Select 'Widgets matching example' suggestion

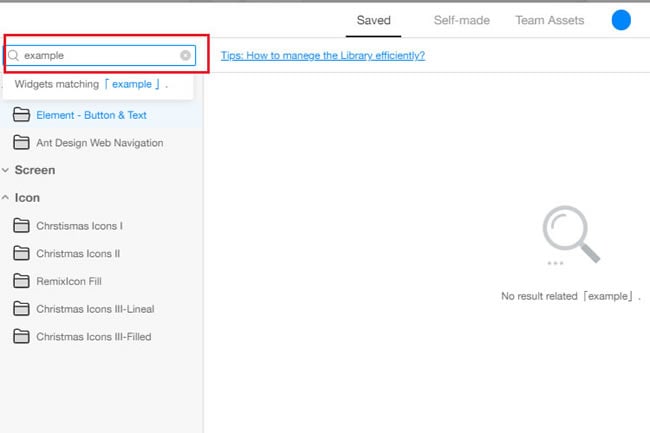[x=98, y=85]
